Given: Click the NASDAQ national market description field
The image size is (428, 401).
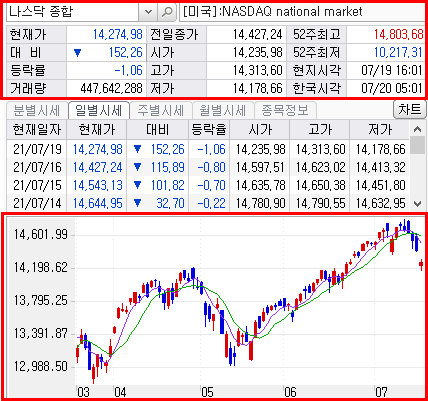Looking at the screenshot, I should [x=303, y=12].
